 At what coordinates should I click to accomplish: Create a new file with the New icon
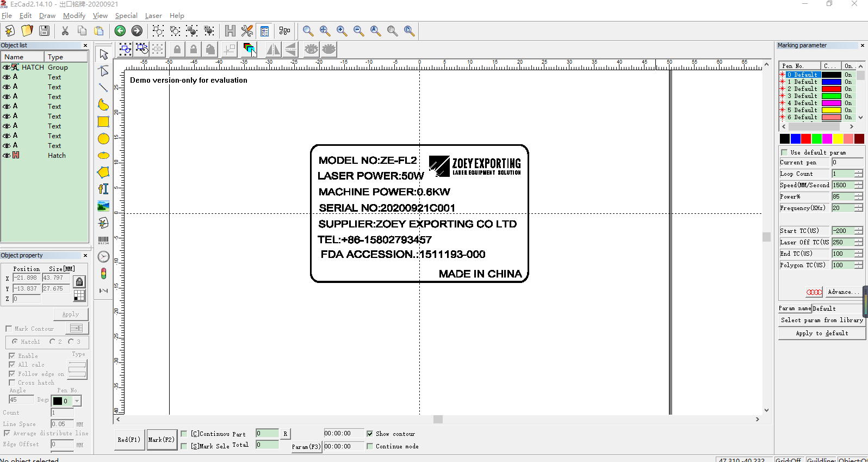(10, 31)
